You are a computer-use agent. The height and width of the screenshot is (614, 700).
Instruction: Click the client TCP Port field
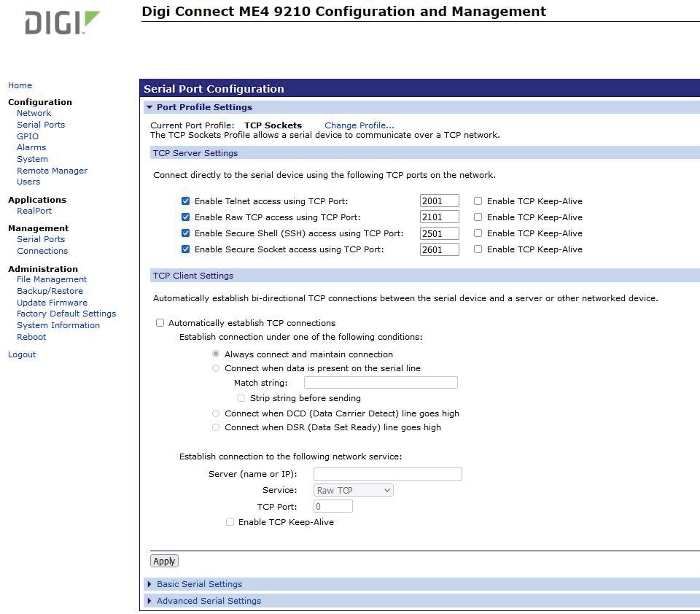(x=333, y=506)
